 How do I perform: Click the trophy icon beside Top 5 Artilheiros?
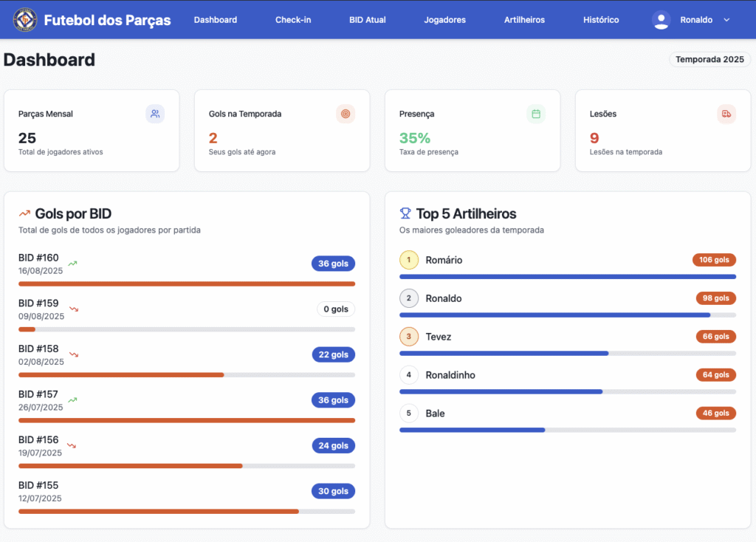click(405, 213)
